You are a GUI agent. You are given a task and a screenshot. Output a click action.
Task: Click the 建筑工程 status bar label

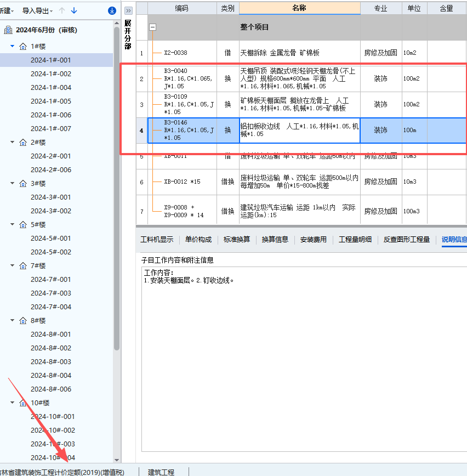[x=161, y=472]
